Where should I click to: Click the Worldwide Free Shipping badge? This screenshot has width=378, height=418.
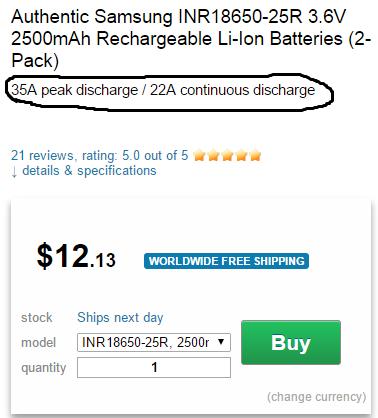pos(226,261)
